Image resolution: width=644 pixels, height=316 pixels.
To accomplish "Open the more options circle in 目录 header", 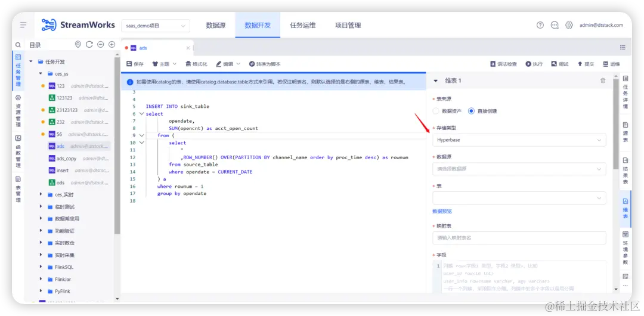I will click(x=100, y=45).
